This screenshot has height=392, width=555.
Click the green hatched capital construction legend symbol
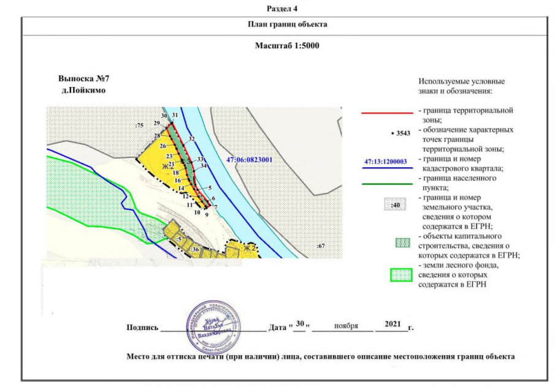pyautogui.click(x=402, y=243)
